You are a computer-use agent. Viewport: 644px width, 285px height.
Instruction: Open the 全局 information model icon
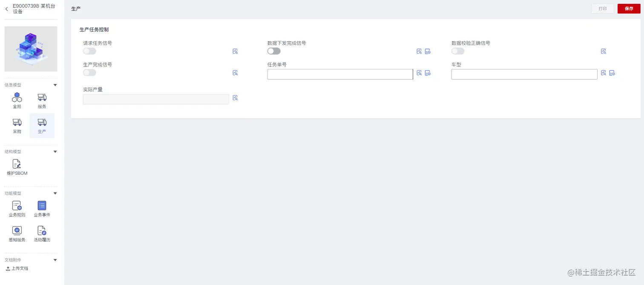[17, 98]
